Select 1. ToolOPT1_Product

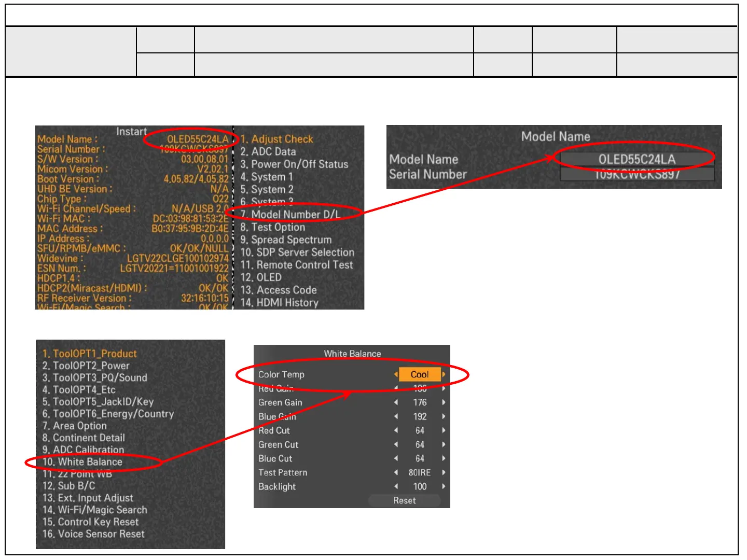pos(89,354)
